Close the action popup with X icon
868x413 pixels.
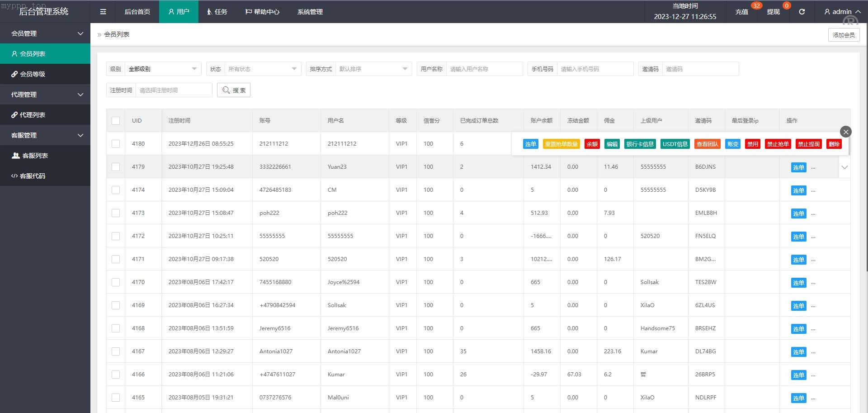(845, 132)
